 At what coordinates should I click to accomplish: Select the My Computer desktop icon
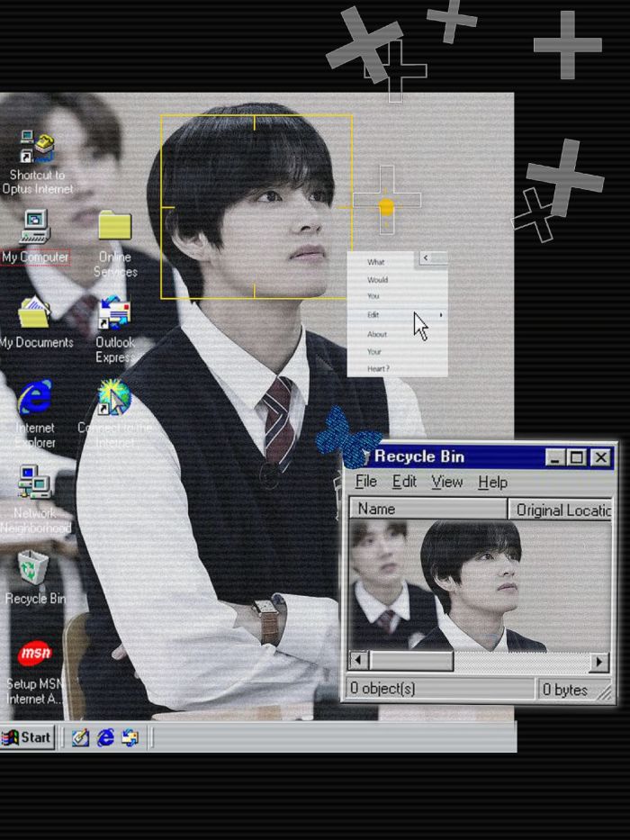(x=35, y=226)
